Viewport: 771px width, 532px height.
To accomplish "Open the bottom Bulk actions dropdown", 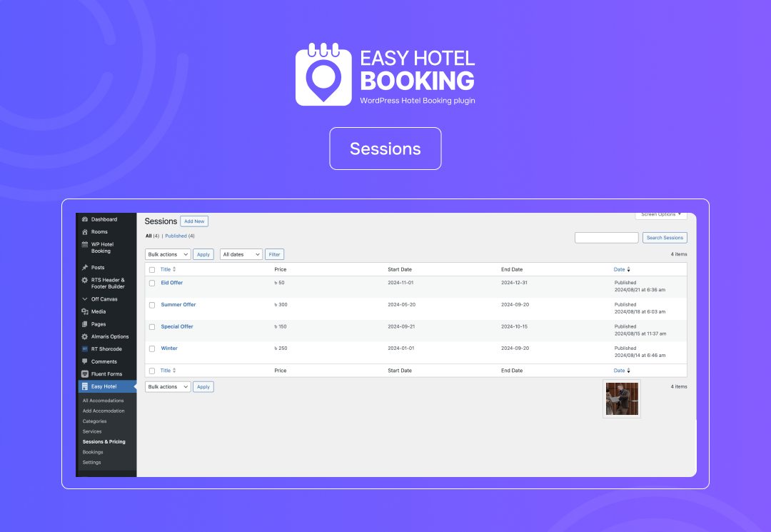I will (x=168, y=387).
